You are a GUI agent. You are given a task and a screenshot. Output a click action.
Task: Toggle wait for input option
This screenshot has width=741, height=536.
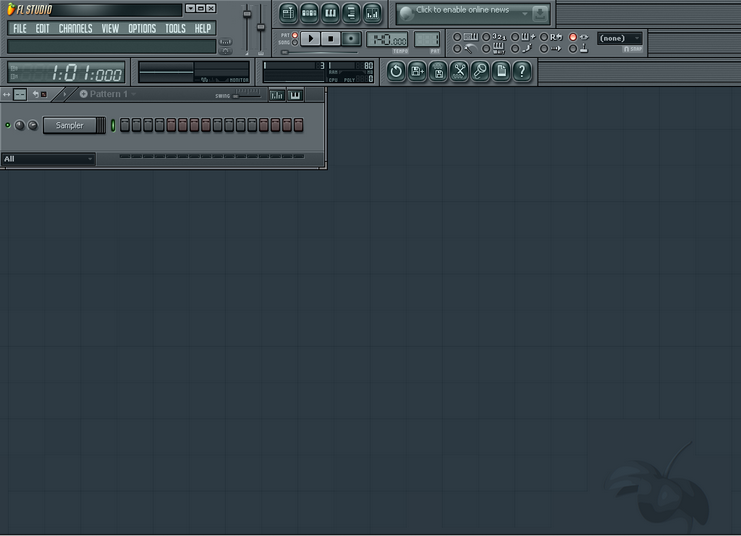coord(486,49)
